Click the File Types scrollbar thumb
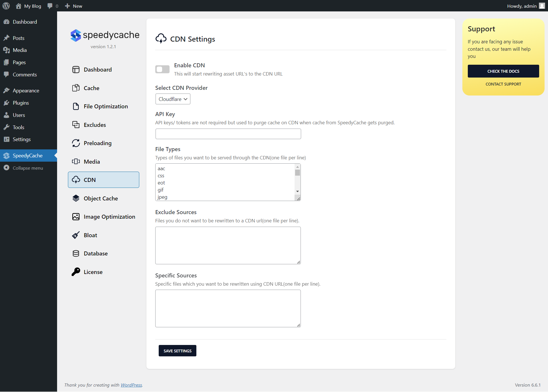The image size is (548, 392). pos(297,173)
